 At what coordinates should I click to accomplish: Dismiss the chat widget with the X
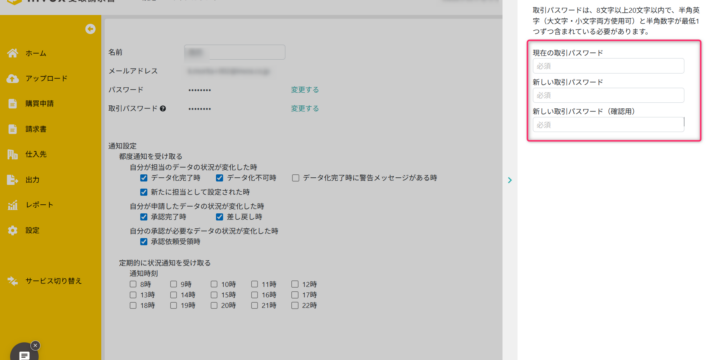point(35,345)
